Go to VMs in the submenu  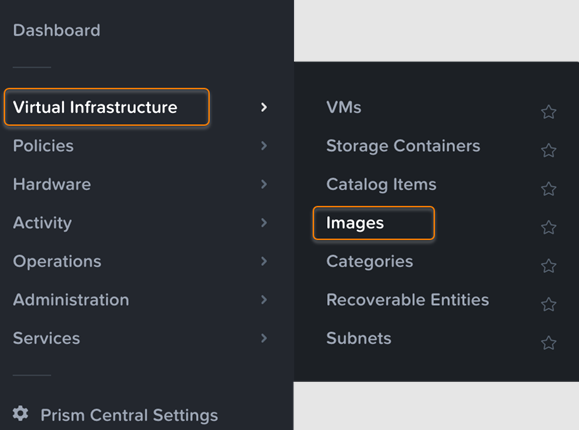pyautogui.click(x=344, y=108)
